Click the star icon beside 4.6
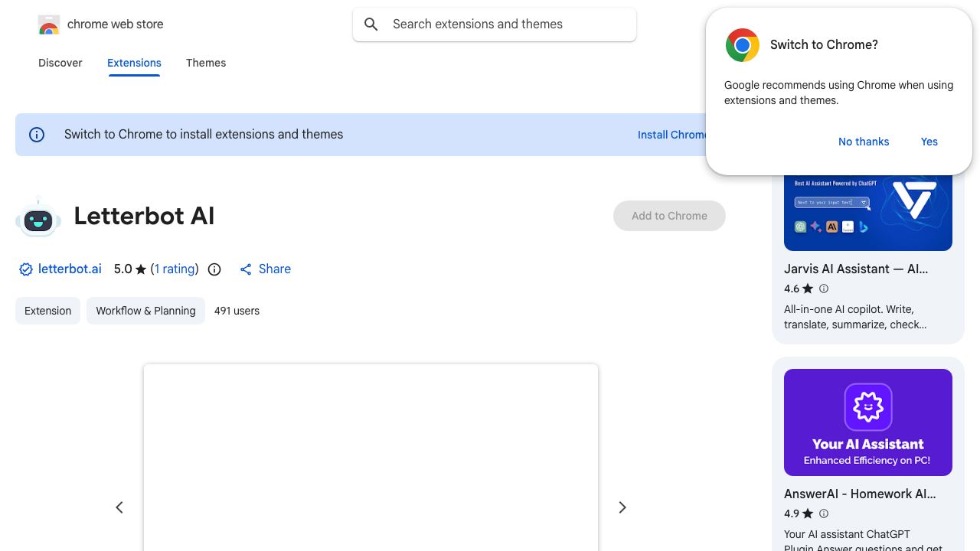 point(808,289)
